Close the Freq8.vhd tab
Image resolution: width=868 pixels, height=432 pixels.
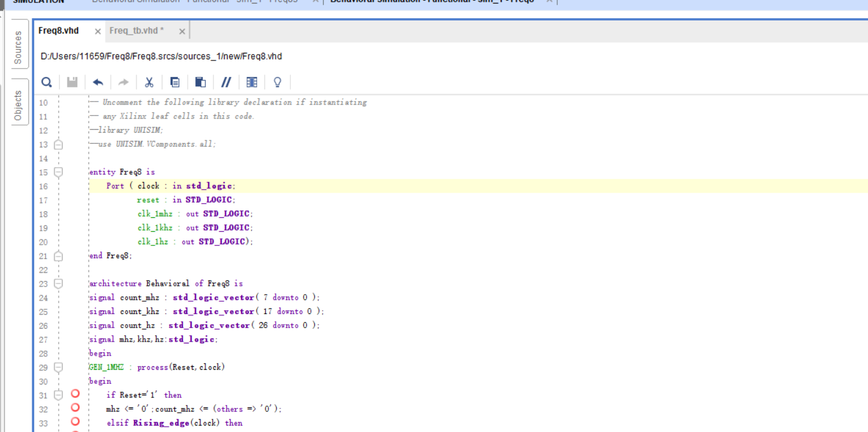click(x=98, y=31)
